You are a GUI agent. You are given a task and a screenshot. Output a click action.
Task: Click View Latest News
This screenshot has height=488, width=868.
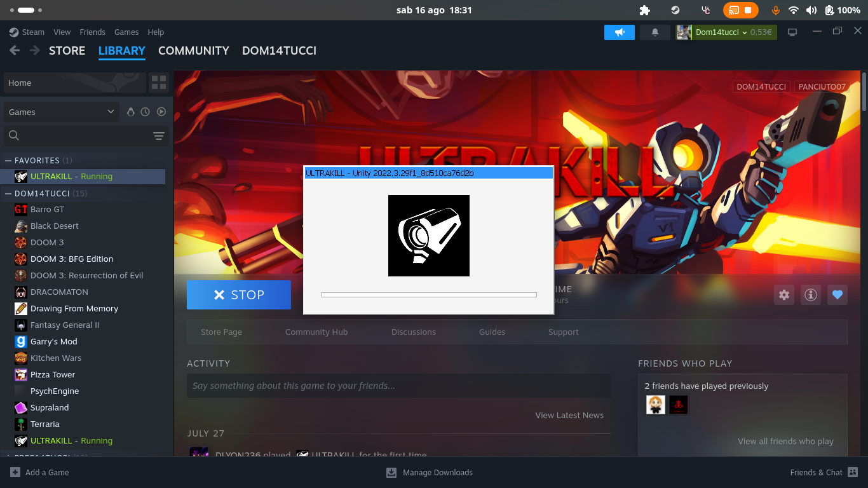(569, 416)
